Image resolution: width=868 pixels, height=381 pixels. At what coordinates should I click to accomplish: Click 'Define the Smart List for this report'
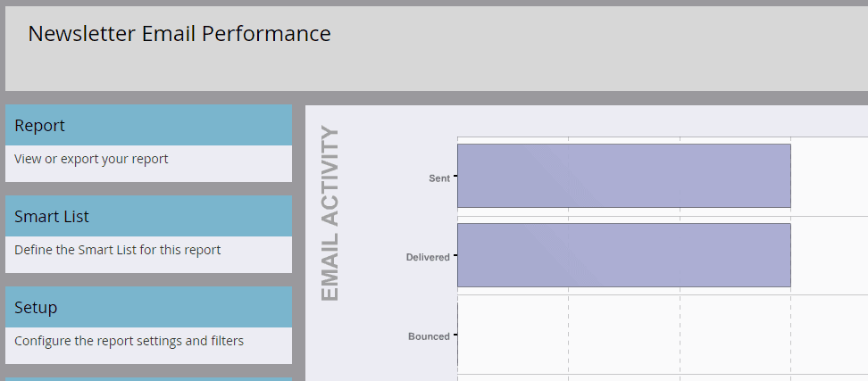[117, 251]
